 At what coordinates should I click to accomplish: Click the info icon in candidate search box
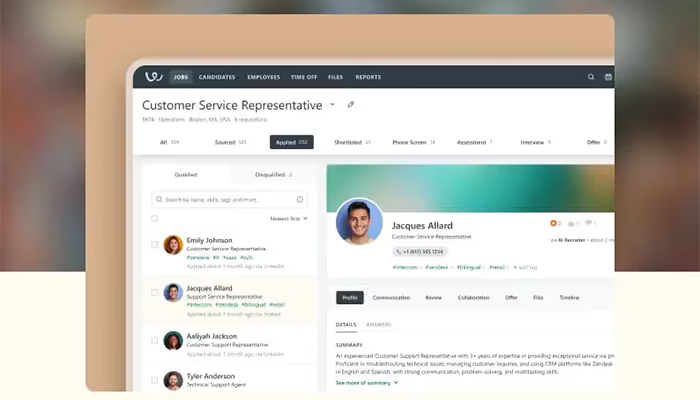tap(300, 200)
